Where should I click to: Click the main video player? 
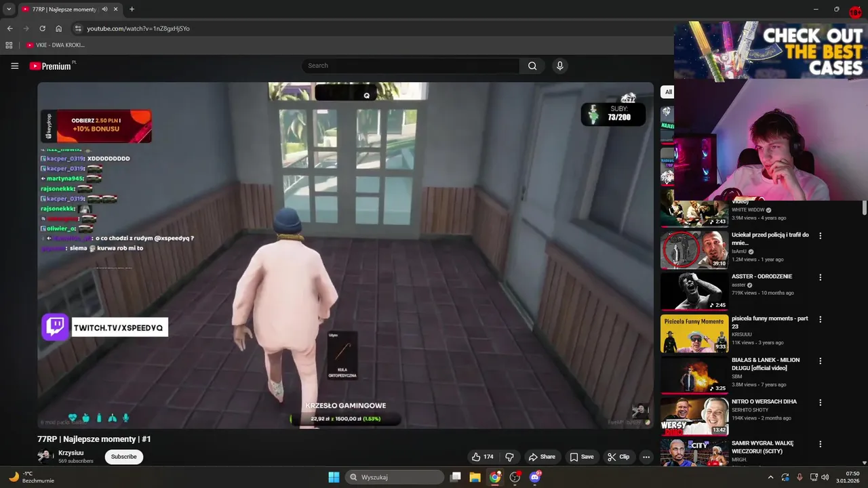pos(345,256)
